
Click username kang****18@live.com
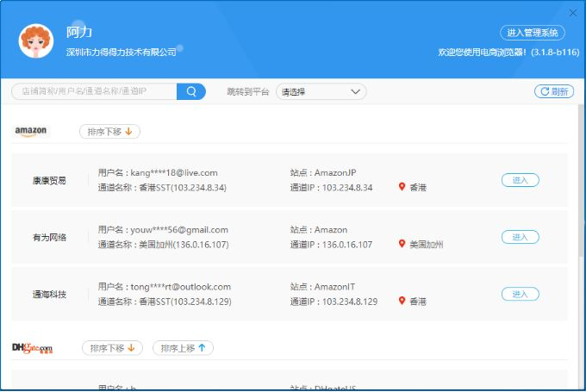(x=174, y=172)
